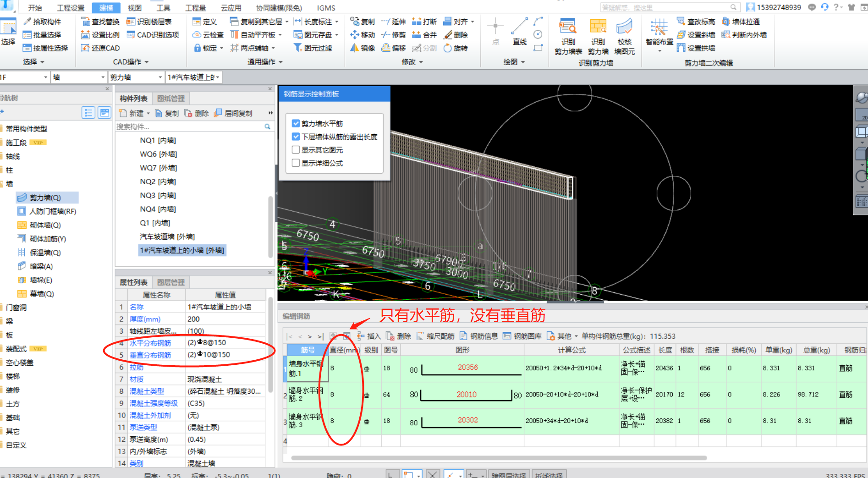The width and height of the screenshot is (868, 478).
Task: Enable 显示详细公式 checkbox
Action: point(296,163)
